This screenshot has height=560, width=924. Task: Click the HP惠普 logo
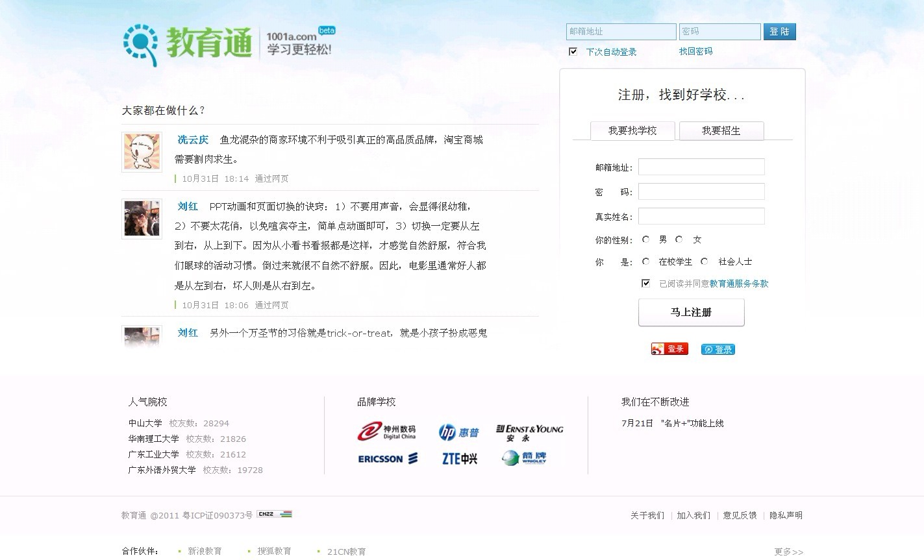click(458, 432)
